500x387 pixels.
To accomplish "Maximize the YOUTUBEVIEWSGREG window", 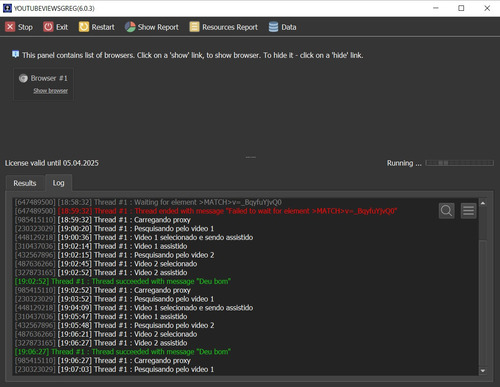I will coord(461,8).
